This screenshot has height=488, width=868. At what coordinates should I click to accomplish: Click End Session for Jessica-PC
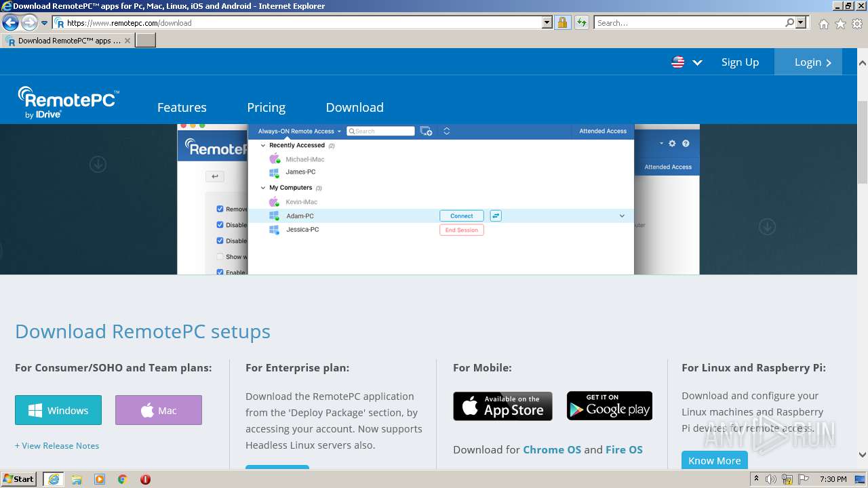coord(462,230)
